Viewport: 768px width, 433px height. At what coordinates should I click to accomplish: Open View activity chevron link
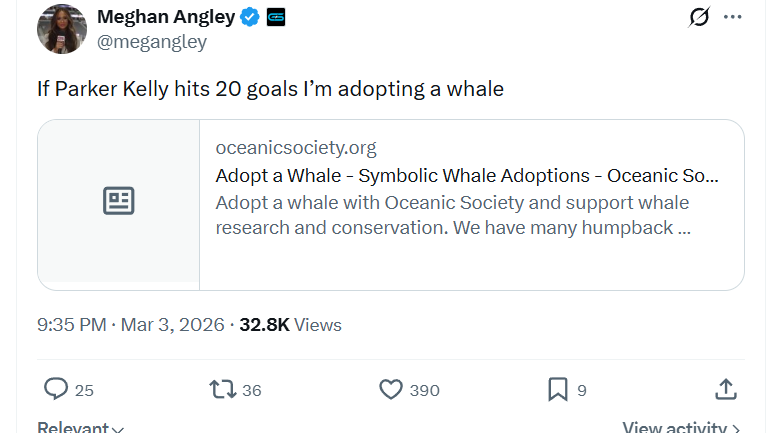pyautogui.click(x=681, y=428)
